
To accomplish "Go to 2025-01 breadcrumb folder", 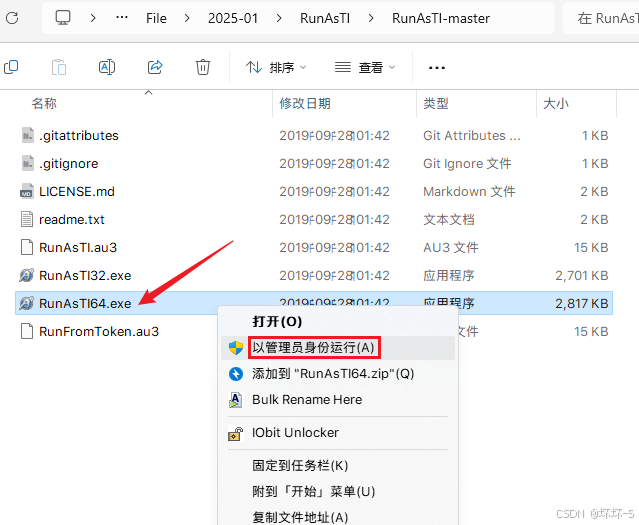I will click(x=233, y=18).
